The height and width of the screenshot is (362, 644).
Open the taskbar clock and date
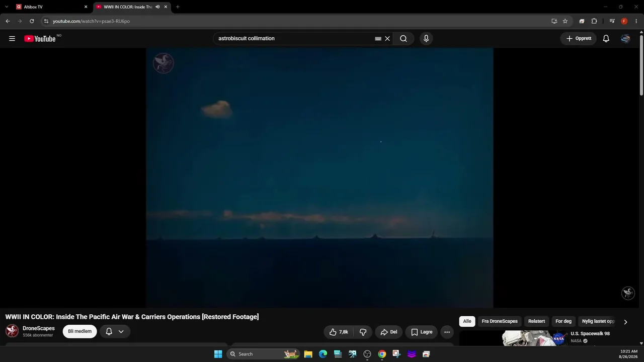[x=629, y=354]
